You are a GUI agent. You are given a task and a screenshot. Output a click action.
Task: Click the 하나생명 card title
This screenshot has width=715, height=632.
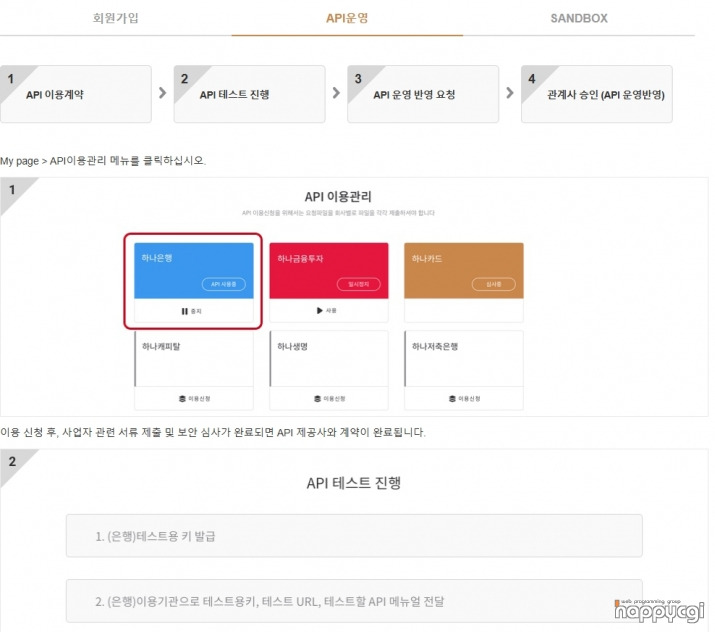292,347
